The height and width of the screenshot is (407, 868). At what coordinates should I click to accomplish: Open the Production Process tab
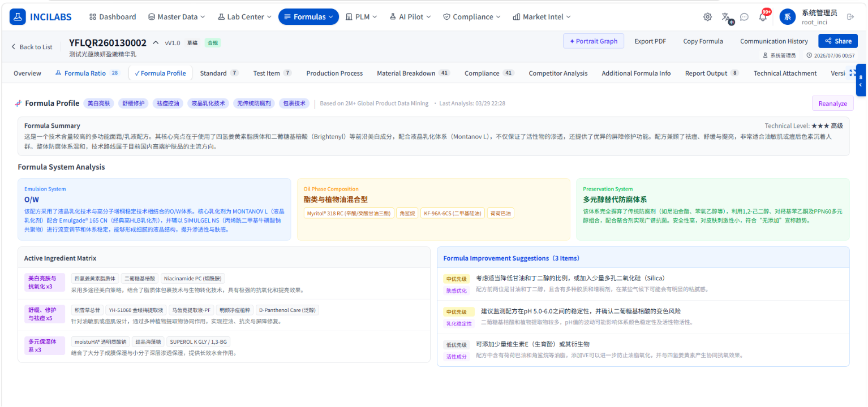(334, 73)
